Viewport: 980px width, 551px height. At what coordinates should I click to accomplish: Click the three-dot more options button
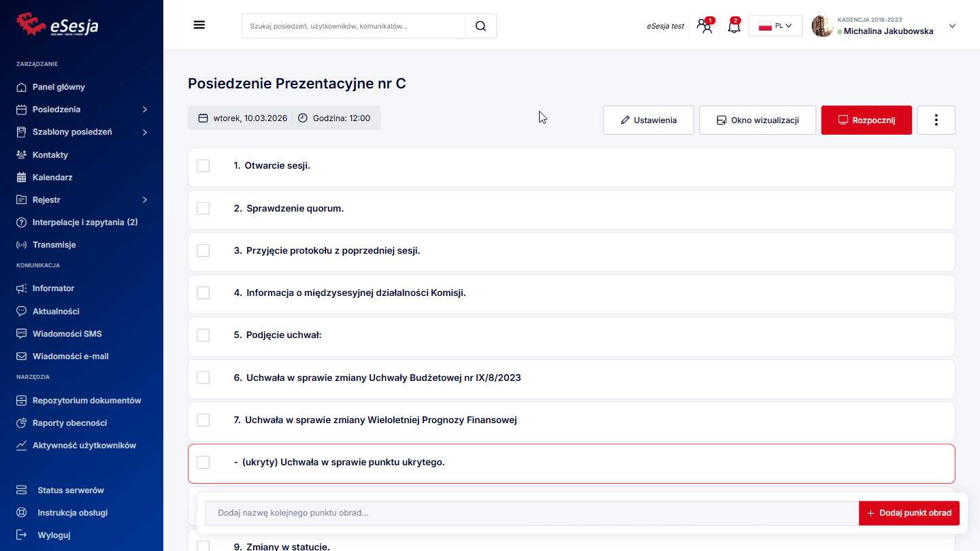tap(936, 120)
